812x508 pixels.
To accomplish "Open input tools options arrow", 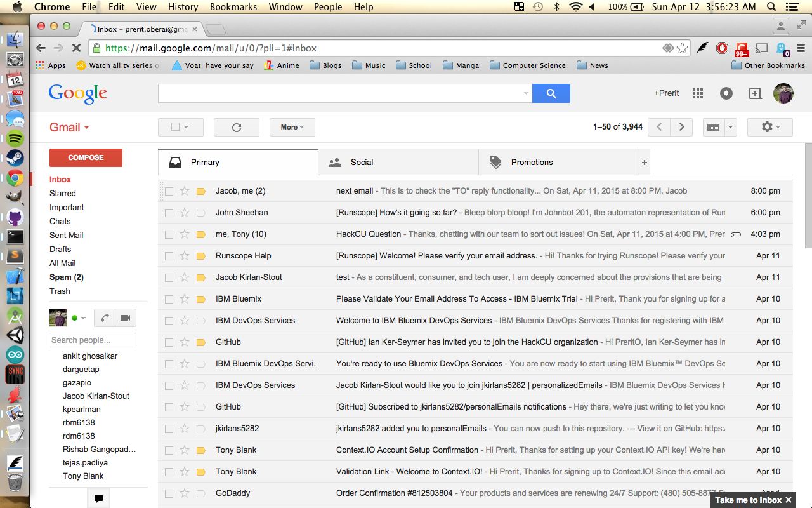I will tap(730, 127).
